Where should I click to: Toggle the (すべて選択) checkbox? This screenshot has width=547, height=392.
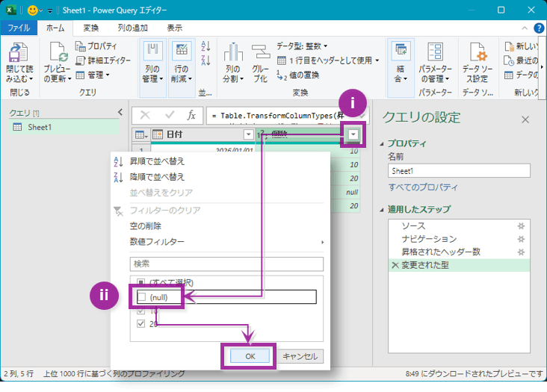click(x=141, y=282)
